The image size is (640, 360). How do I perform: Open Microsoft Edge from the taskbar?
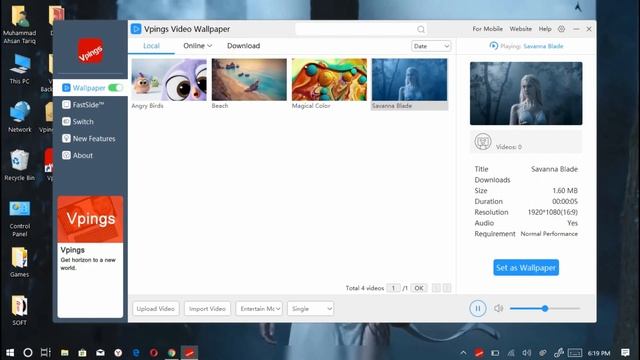coord(136,353)
